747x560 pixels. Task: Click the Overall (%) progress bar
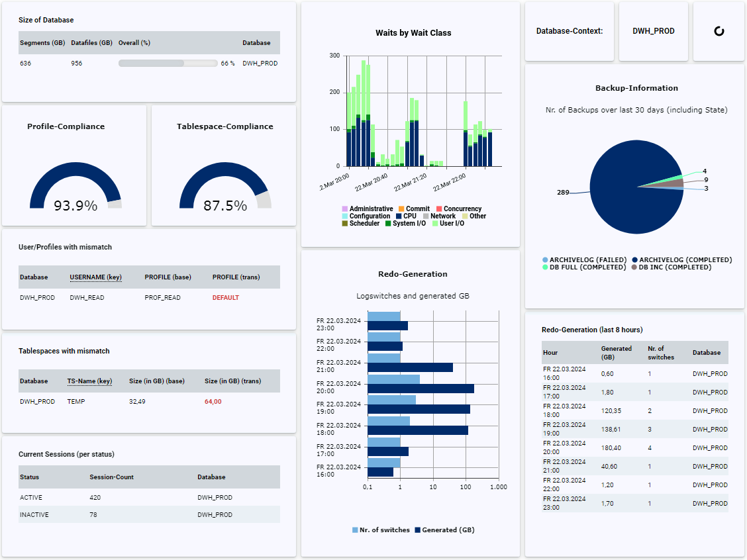167,63
